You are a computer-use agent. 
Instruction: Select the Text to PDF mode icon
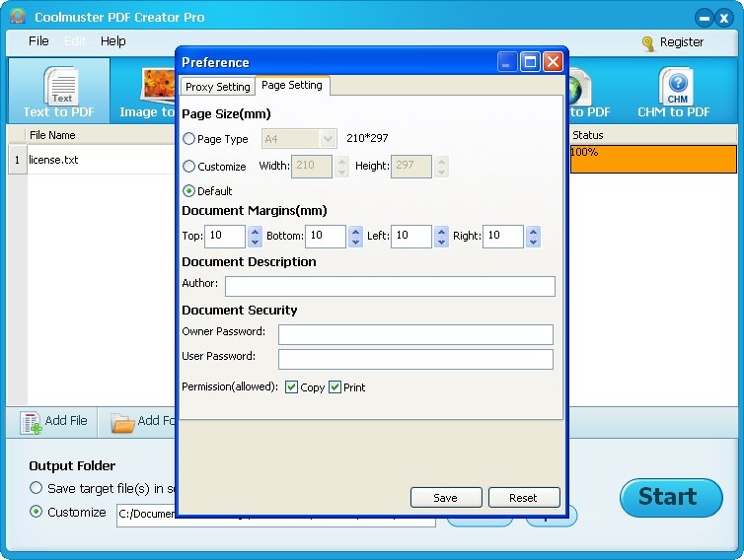(62, 86)
